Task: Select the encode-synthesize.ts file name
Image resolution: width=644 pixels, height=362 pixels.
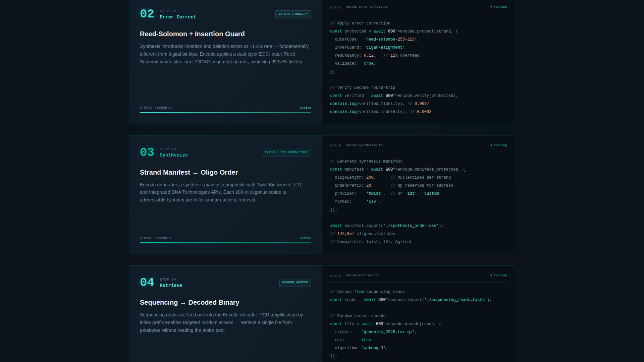Action: tap(364, 145)
